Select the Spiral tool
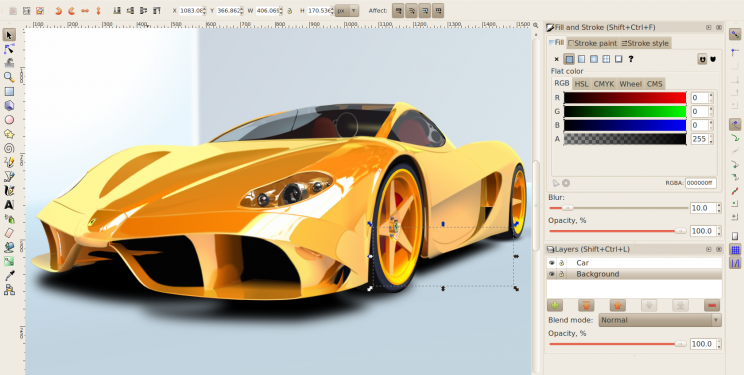The width and height of the screenshot is (744, 375). point(9,148)
